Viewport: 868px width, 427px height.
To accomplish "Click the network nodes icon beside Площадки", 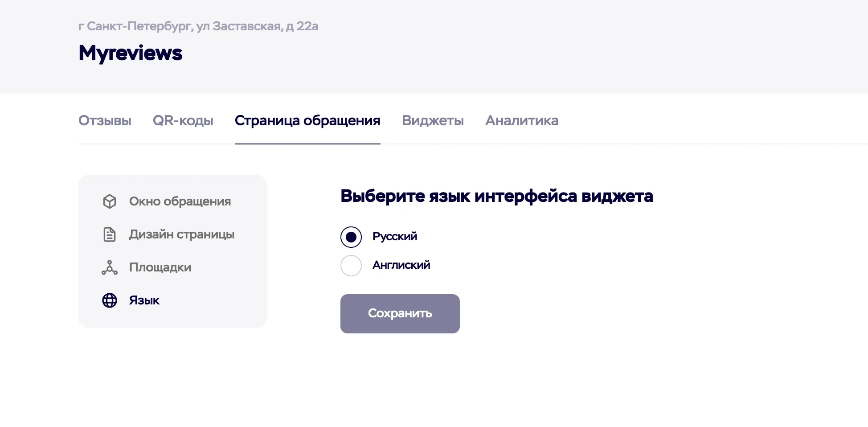I will 110,267.
